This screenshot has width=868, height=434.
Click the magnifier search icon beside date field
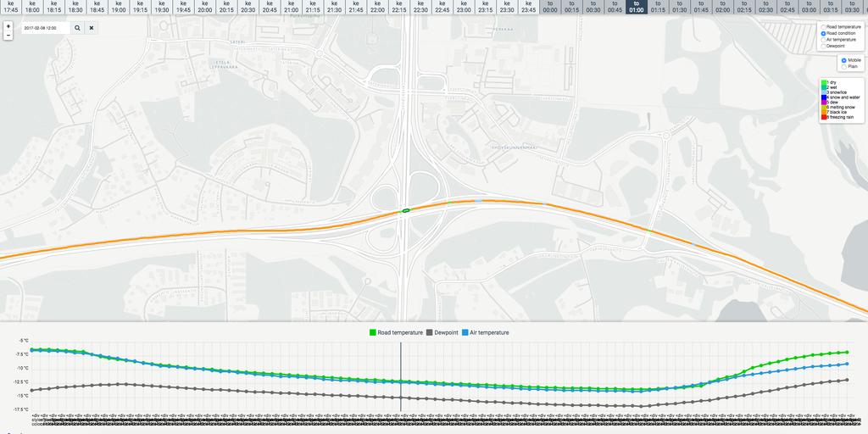[x=77, y=28]
